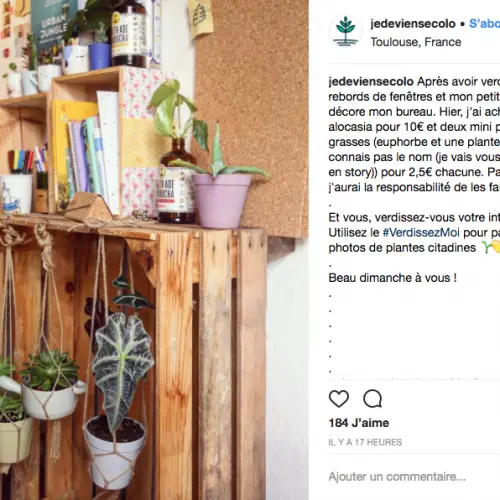The width and height of the screenshot is (500, 500).
Task: Click the Ajouter un commentaire field
Action: click(x=414, y=477)
